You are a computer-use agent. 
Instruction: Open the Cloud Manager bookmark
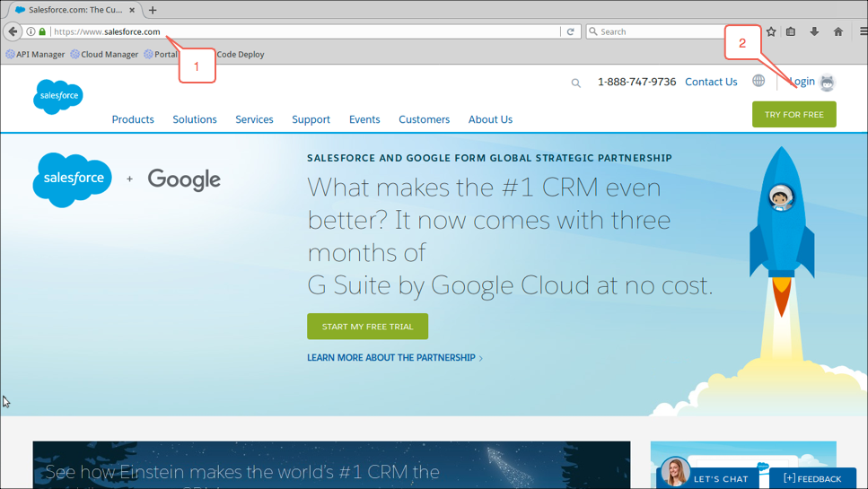coord(104,54)
